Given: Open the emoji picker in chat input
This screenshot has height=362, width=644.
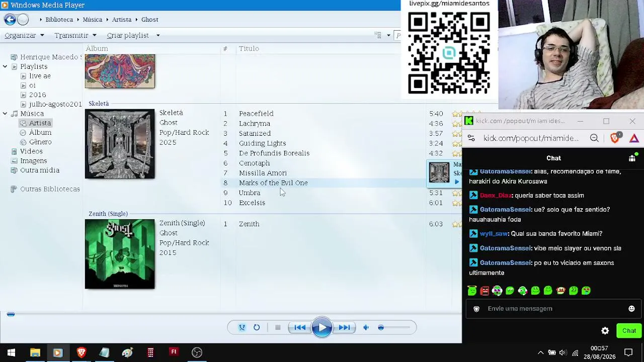Looking at the screenshot, I should [631, 309].
